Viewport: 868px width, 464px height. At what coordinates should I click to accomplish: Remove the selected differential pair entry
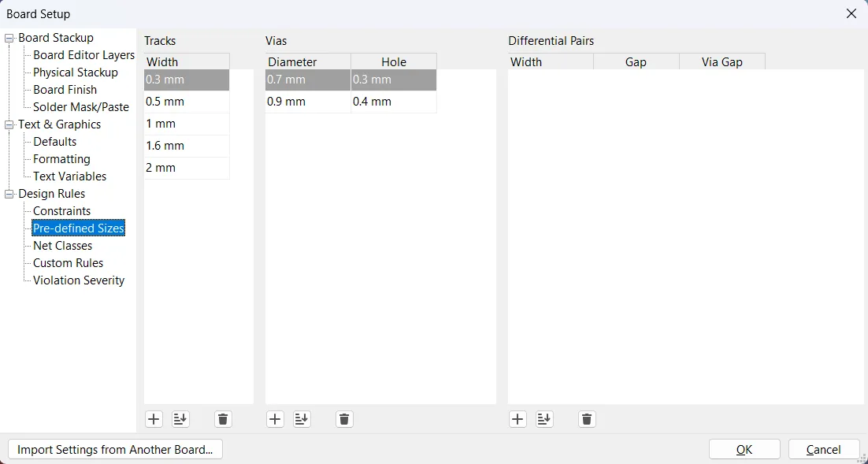587,419
